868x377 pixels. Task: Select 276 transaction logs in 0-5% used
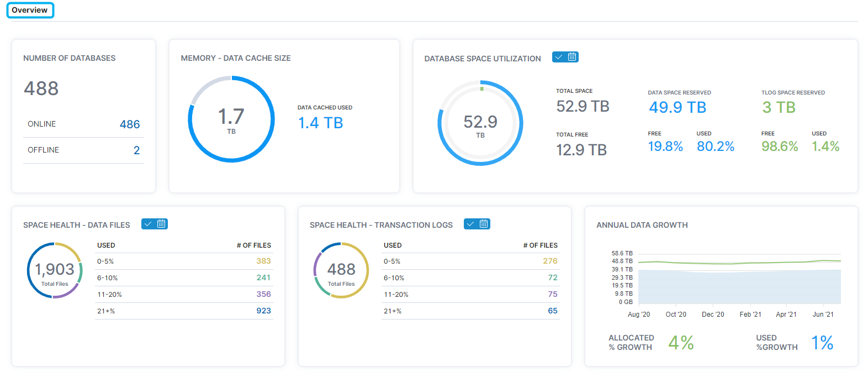pos(550,261)
